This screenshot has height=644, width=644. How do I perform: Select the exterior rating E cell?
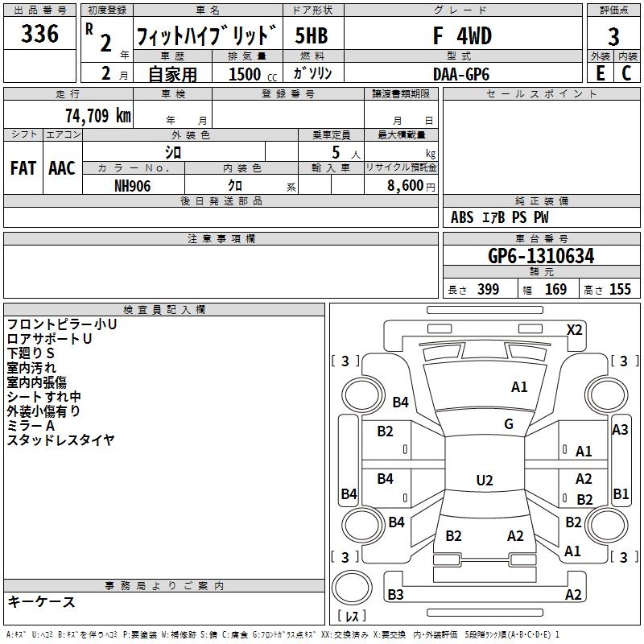coord(600,73)
